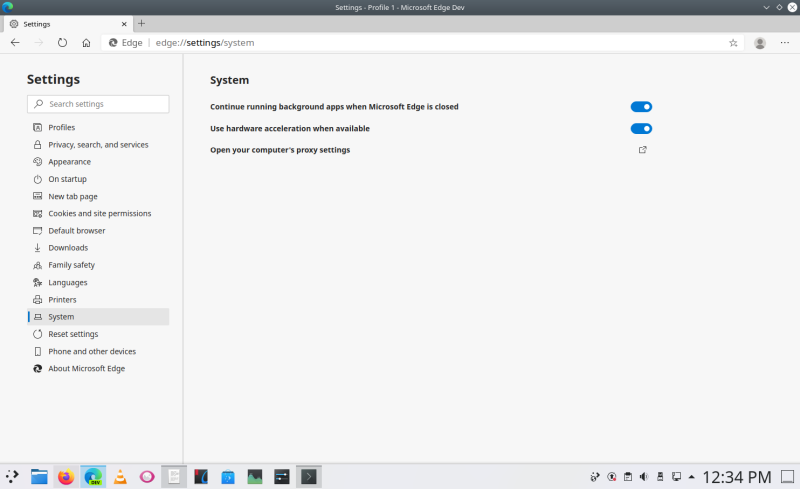This screenshot has width=800, height=489.
Task: Open Phone and other devices
Action: click(x=98, y=352)
